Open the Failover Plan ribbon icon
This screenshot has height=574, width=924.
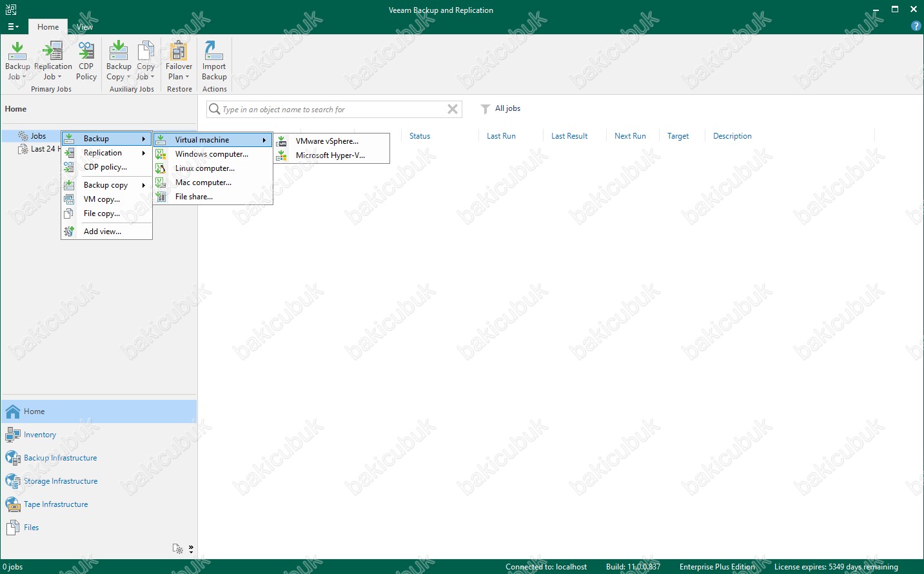tap(179, 61)
